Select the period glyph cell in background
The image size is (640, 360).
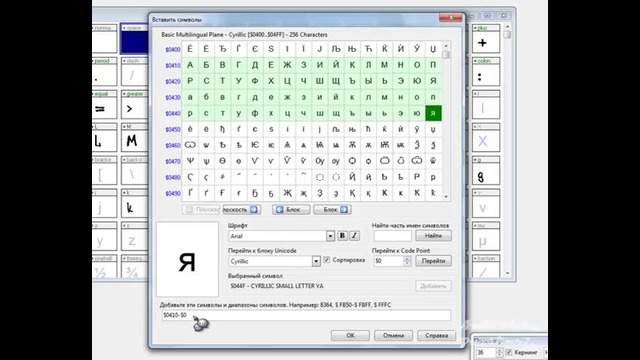(x=104, y=72)
